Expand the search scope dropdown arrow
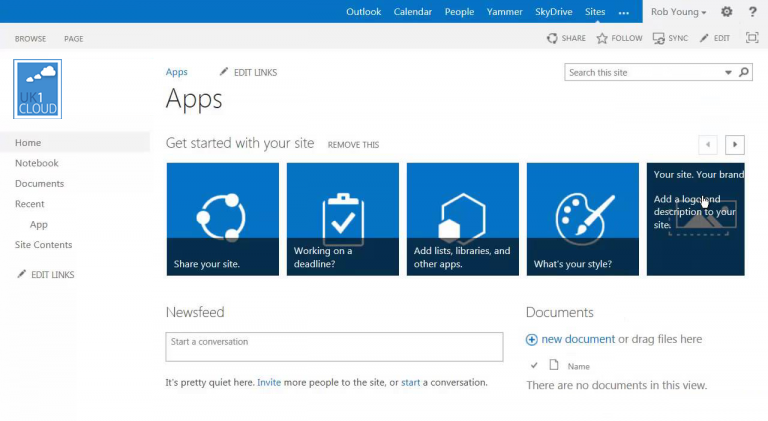This screenshot has height=421, width=768. (728, 72)
